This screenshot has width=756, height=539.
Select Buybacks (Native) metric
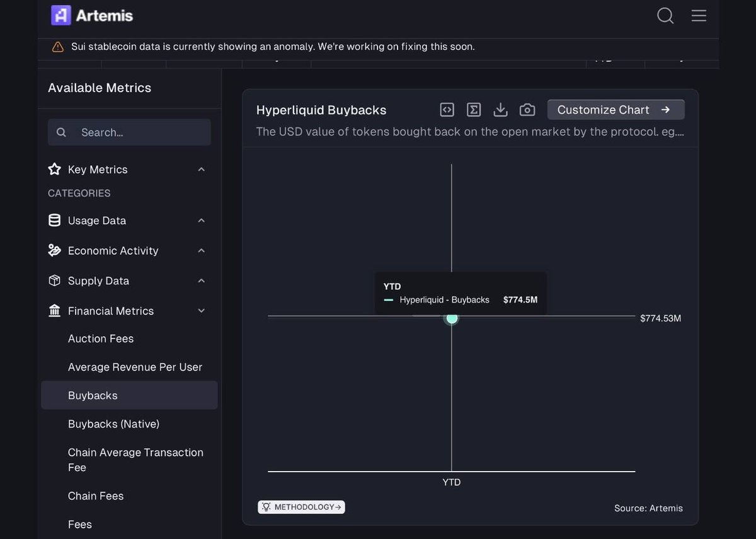[x=113, y=424]
